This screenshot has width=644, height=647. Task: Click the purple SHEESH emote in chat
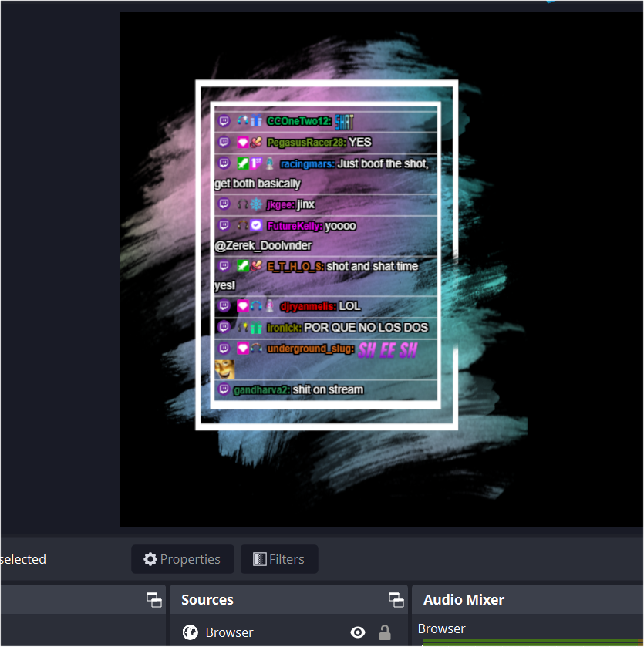click(387, 349)
